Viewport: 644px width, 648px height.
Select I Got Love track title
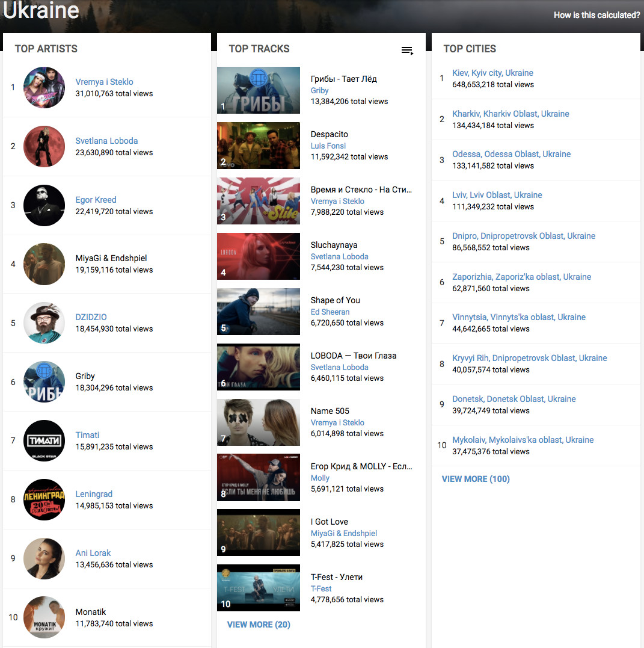[x=330, y=522]
